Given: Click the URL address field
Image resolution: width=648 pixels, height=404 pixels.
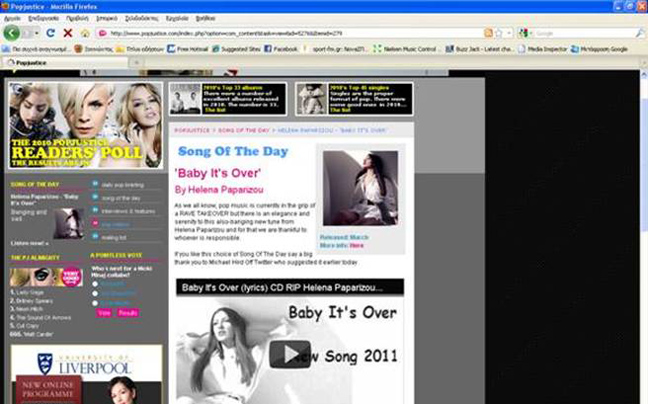Looking at the screenshot, I should 300,33.
